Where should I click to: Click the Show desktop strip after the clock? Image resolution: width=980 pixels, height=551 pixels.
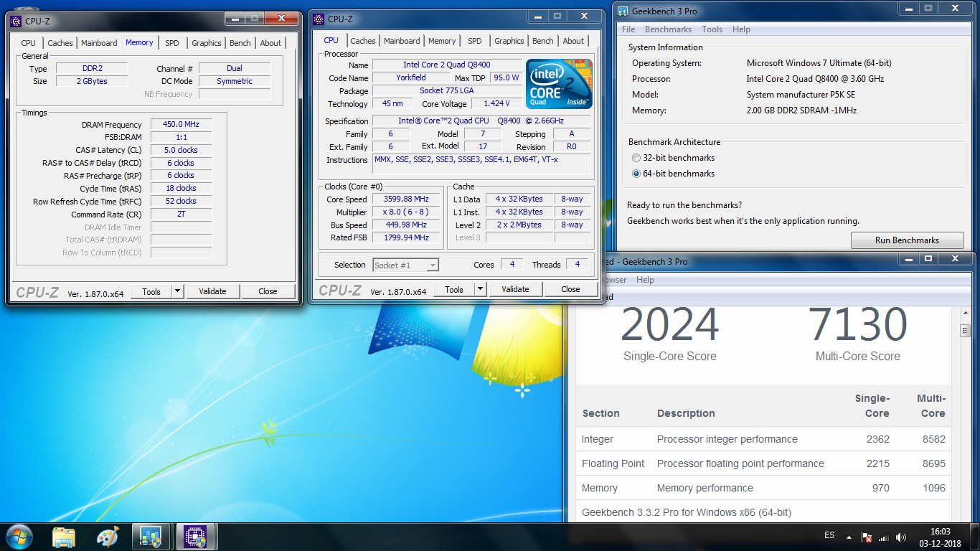click(x=974, y=537)
